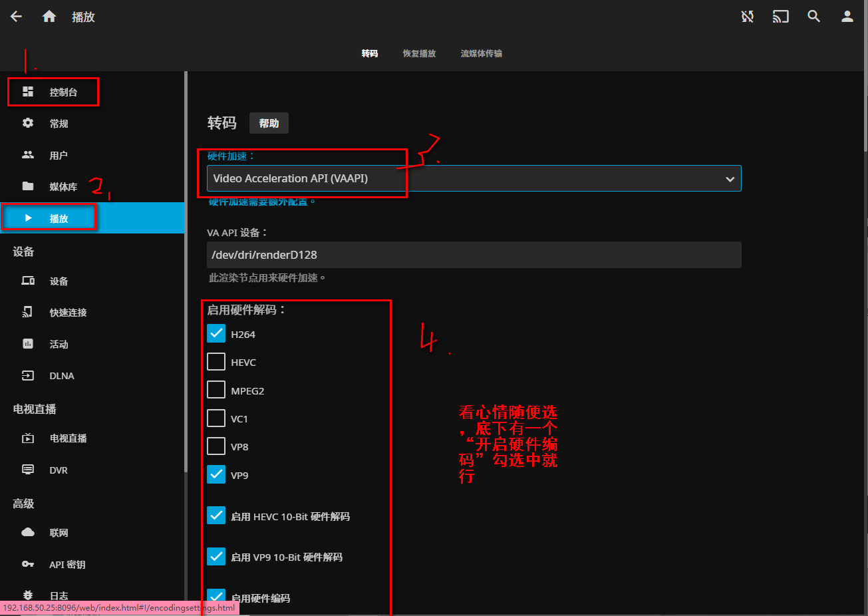The width and height of the screenshot is (868, 616).
Task: Open the user profile icon
Action: coord(847,17)
